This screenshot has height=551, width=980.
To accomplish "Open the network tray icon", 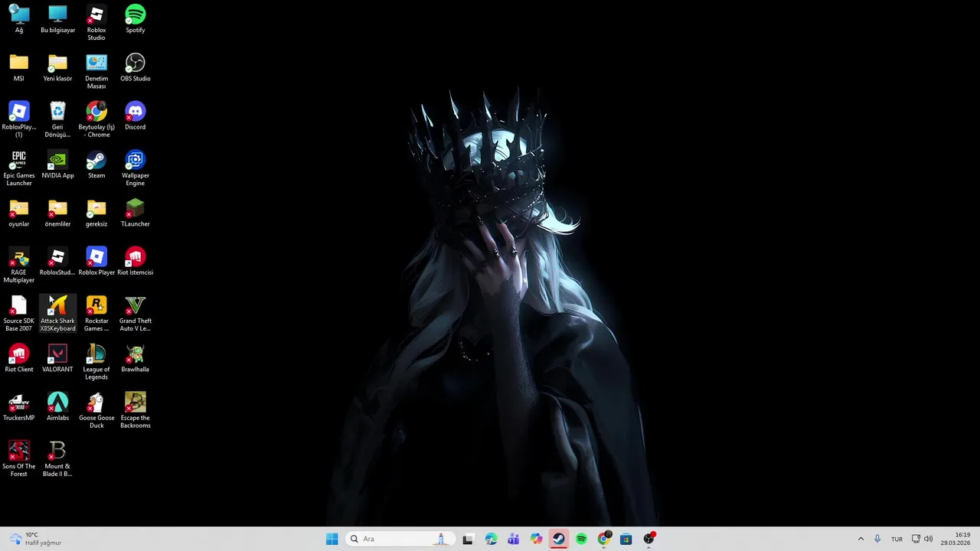I will [x=916, y=539].
